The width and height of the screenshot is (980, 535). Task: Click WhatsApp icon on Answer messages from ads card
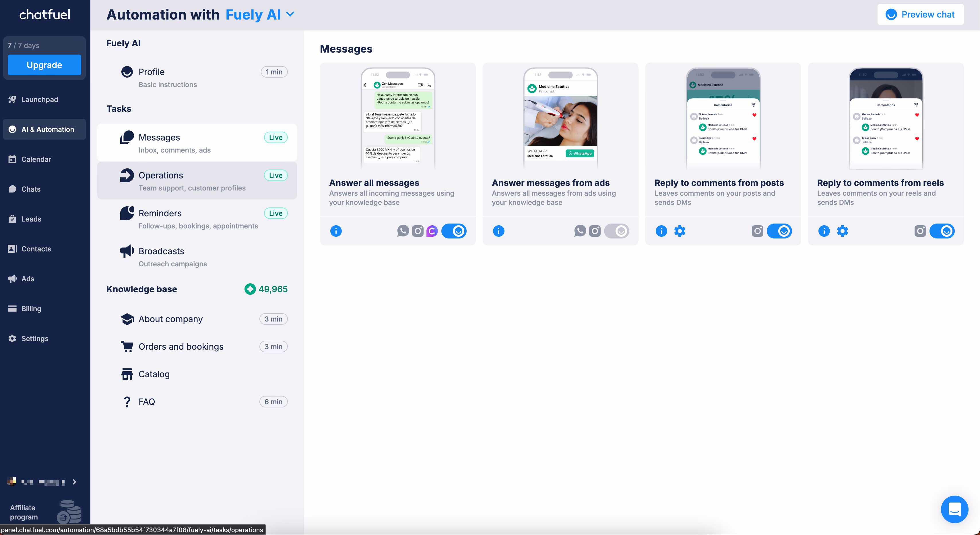pos(580,231)
